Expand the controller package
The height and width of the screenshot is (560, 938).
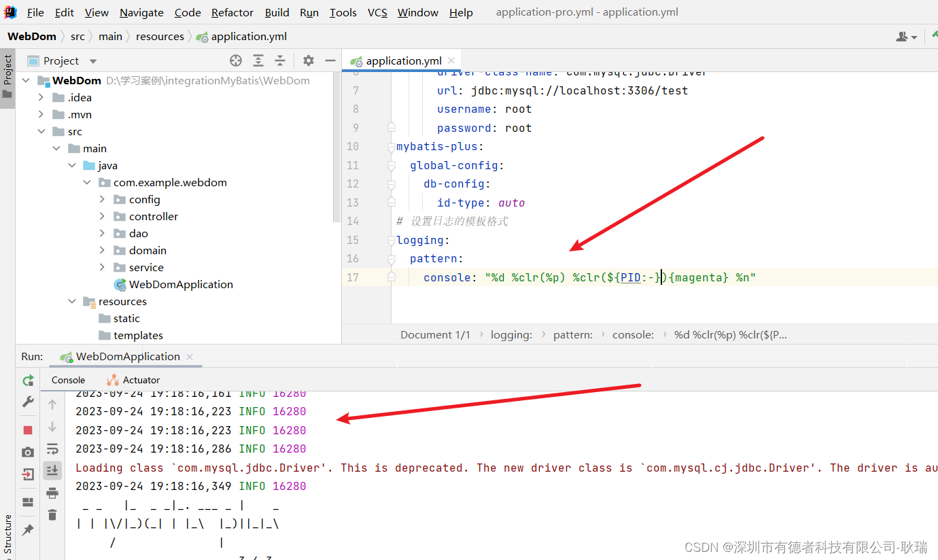(x=102, y=216)
